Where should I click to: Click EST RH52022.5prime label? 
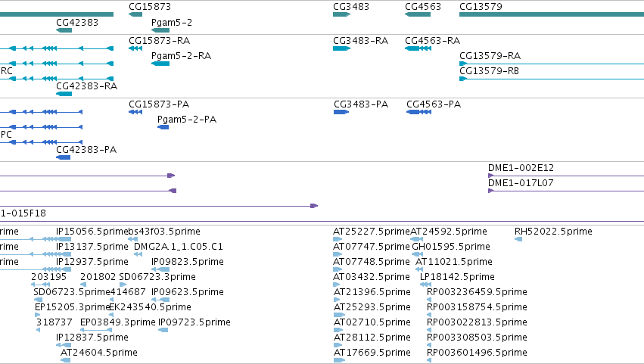554,232
